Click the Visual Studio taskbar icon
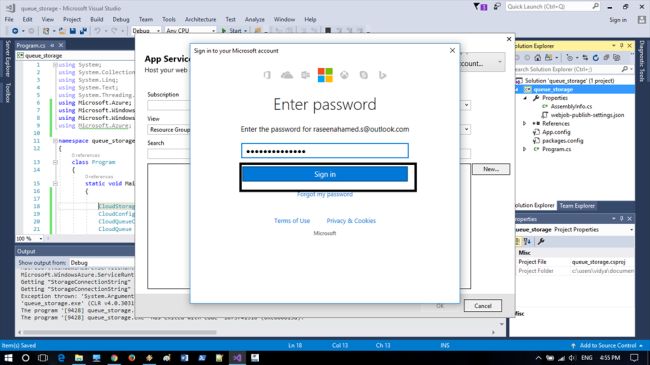Image resolution: width=650 pixels, height=365 pixels. click(237, 358)
